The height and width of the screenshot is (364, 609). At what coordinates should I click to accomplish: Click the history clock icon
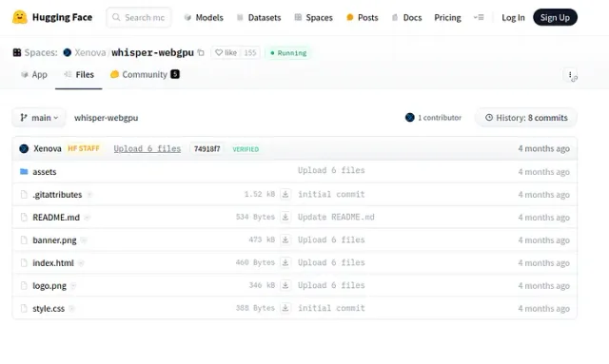coord(489,117)
